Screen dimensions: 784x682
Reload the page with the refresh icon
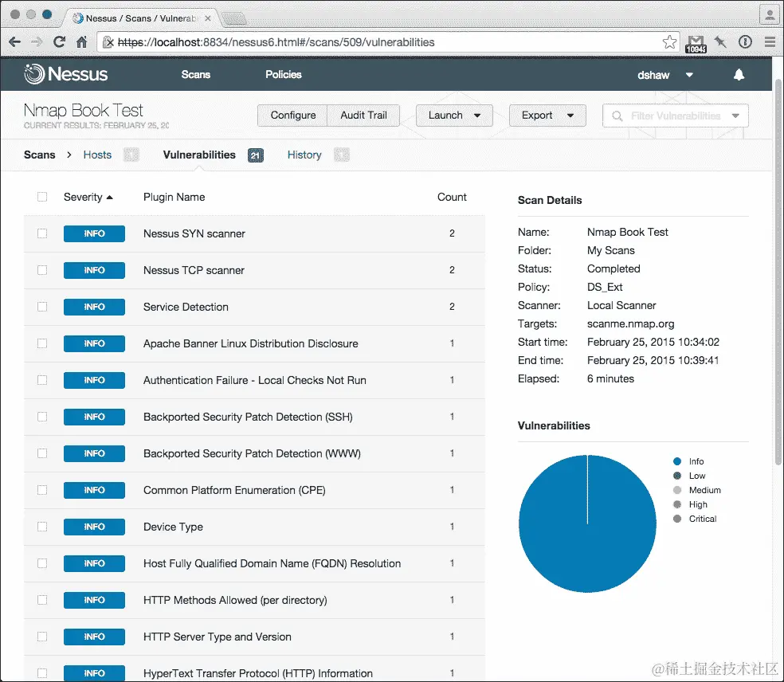[59, 42]
